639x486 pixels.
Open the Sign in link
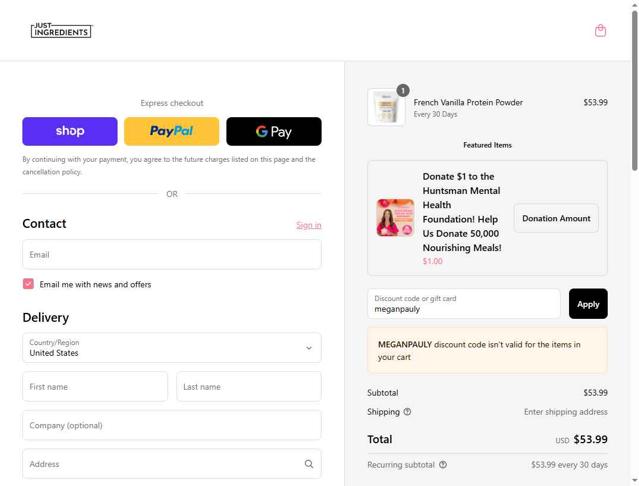pyautogui.click(x=308, y=225)
